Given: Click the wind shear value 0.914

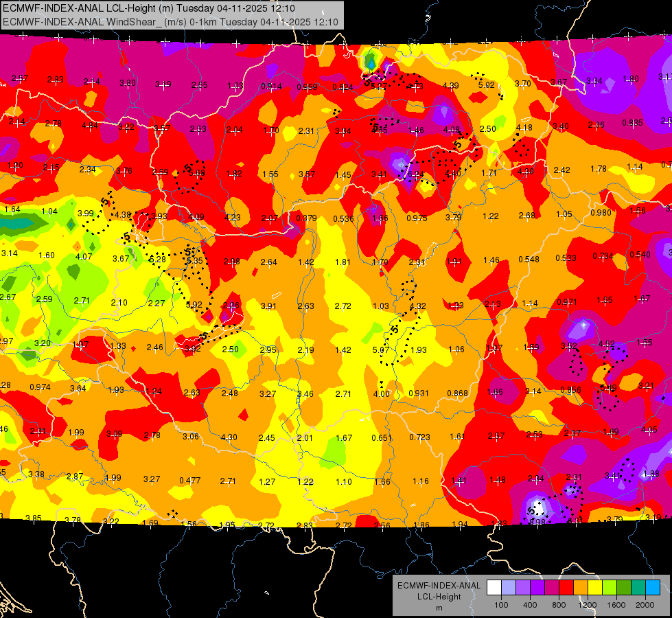Looking at the screenshot, I should [x=271, y=87].
